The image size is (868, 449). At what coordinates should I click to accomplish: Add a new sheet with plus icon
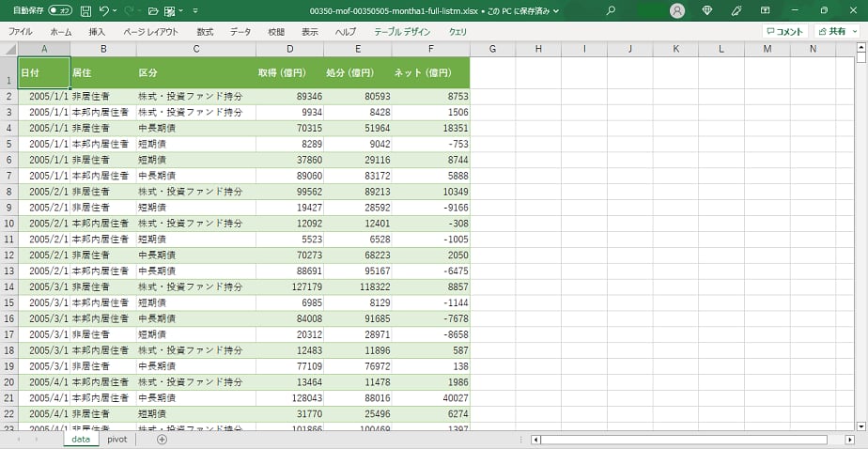tap(162, 439)
